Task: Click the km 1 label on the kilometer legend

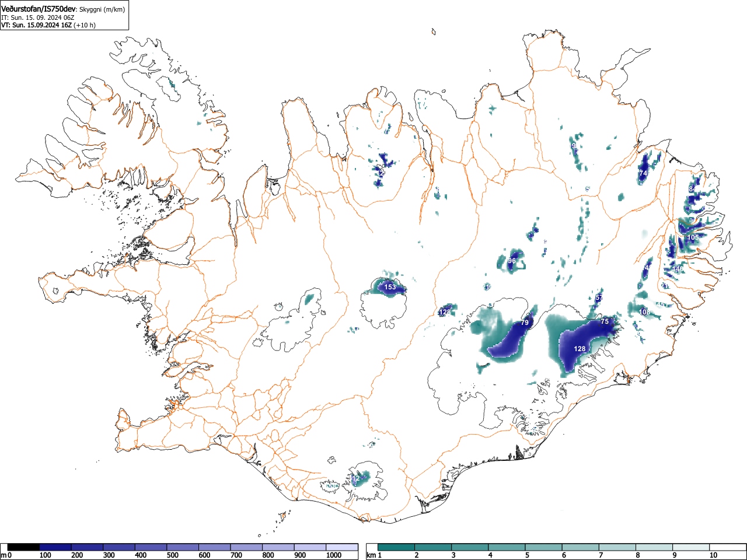Action: click(x=373, y=555)
